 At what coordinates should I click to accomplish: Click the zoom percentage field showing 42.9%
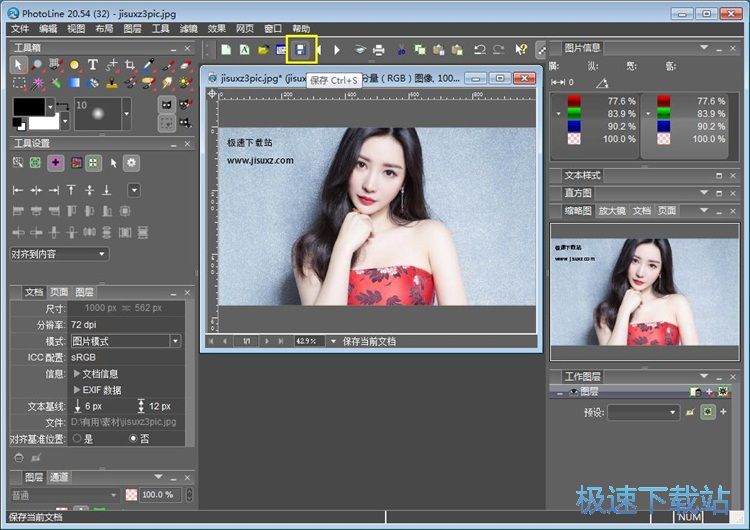click(x=307, y=341)
